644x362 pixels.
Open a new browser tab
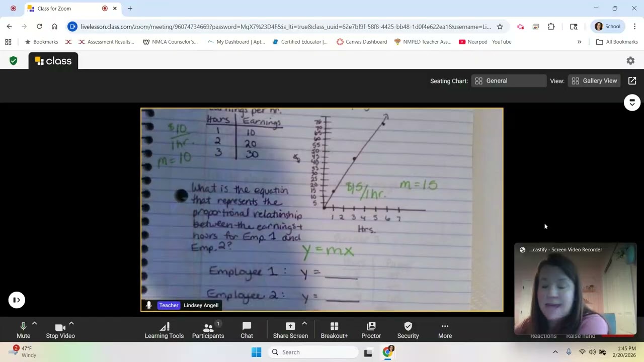pos(130,9)
